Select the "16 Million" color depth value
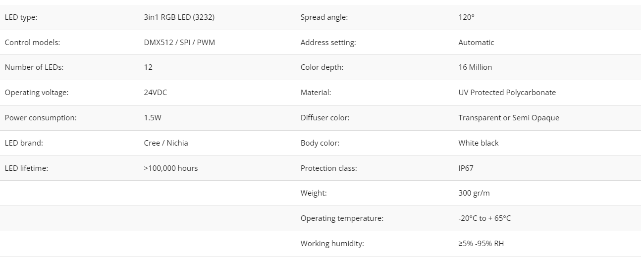Screen dimensions: 644x258 pyautogui.click(x=475, y=67)
